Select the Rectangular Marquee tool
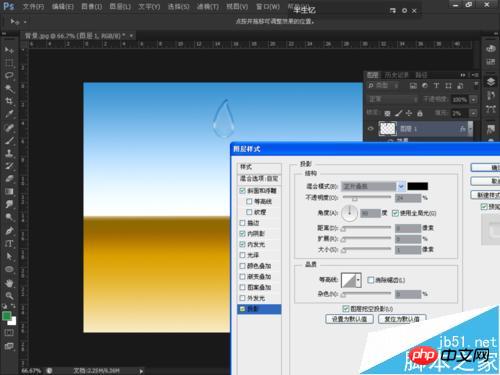500x375 pixels. (x=9, y=63)
